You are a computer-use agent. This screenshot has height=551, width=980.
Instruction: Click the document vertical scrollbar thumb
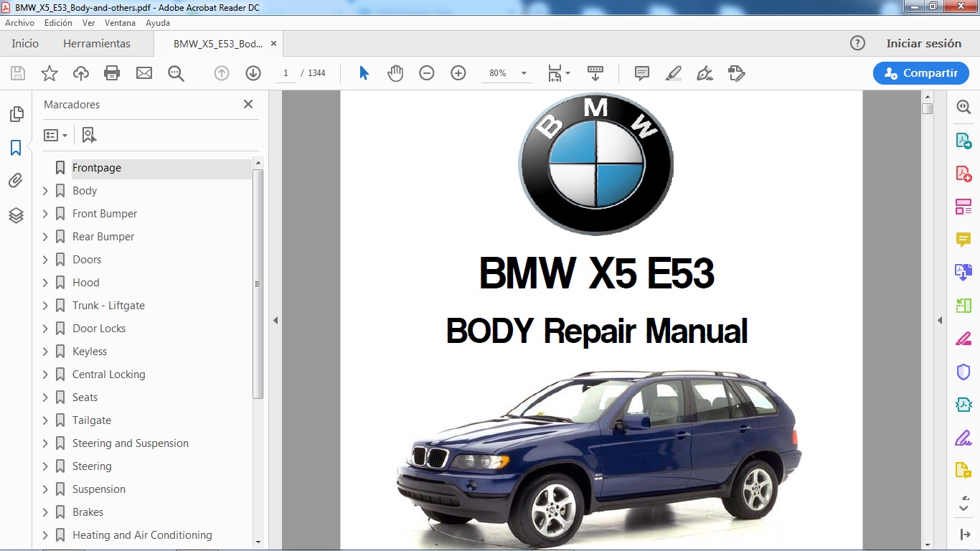(x=928, y=109)
